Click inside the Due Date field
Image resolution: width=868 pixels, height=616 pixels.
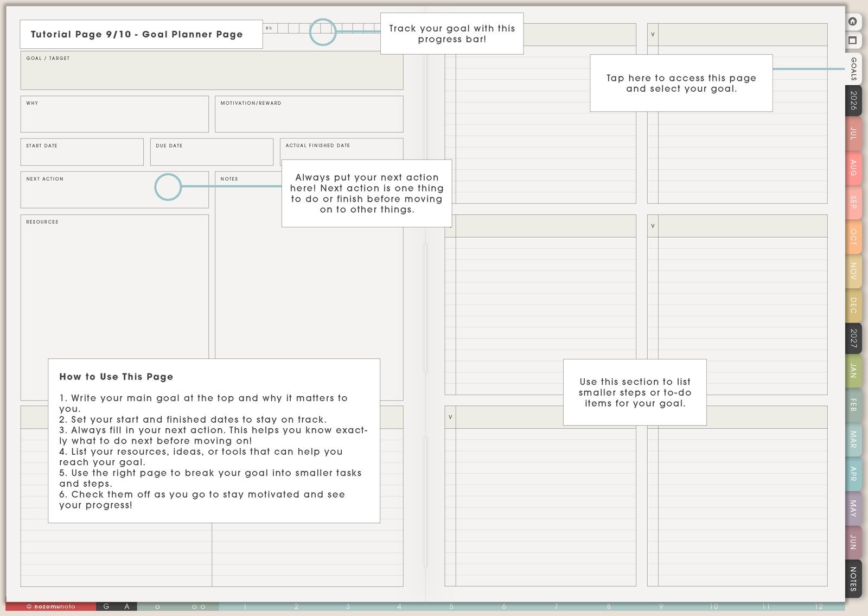[x=212, y=152]
